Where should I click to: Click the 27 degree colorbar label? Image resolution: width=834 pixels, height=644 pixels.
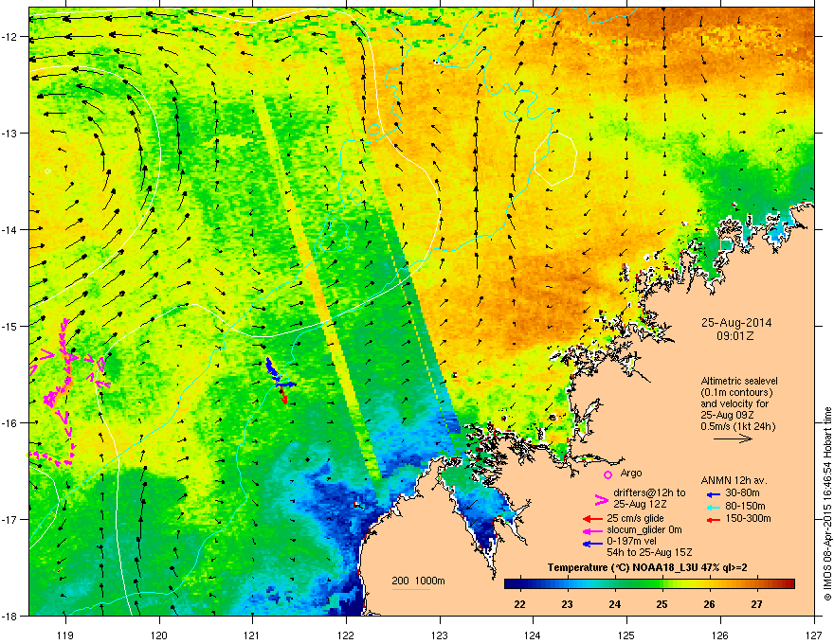756,604
